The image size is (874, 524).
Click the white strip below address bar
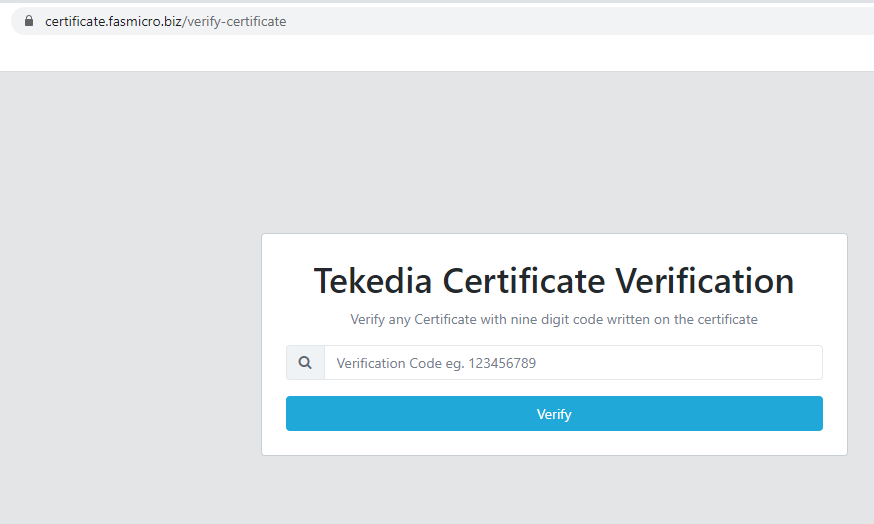(437, 55)
